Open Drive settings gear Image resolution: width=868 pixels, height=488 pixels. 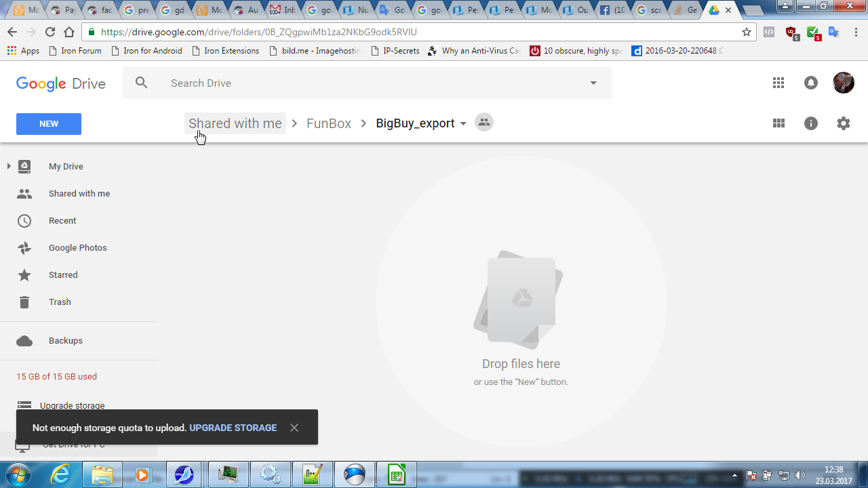click(844, 123)
